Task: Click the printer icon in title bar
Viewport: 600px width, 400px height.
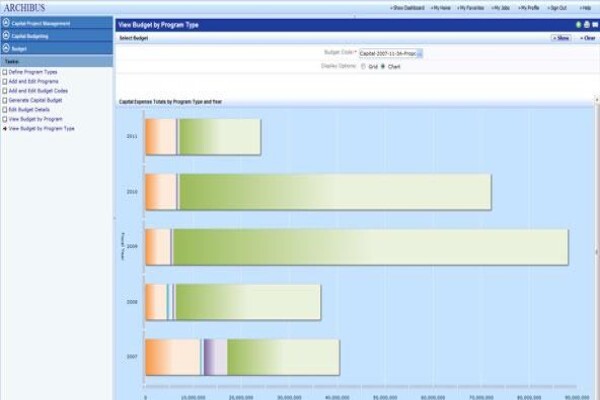Action: pyautogui.click(x=587, y=25)
